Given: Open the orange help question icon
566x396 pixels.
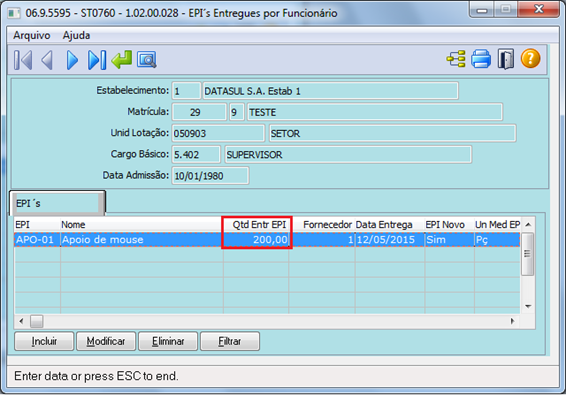Looking at the screenshot, I should [x=530, y=58].
